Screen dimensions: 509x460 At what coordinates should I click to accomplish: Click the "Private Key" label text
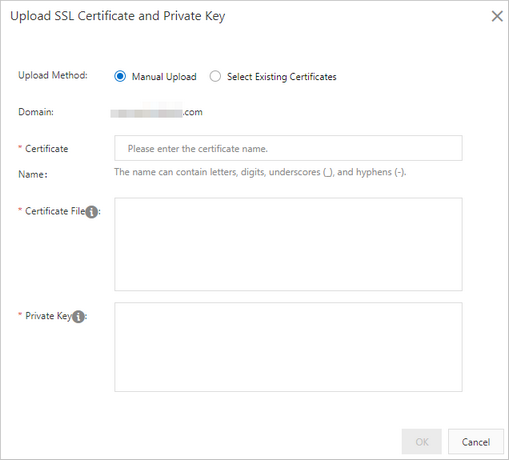click(49, 316)
